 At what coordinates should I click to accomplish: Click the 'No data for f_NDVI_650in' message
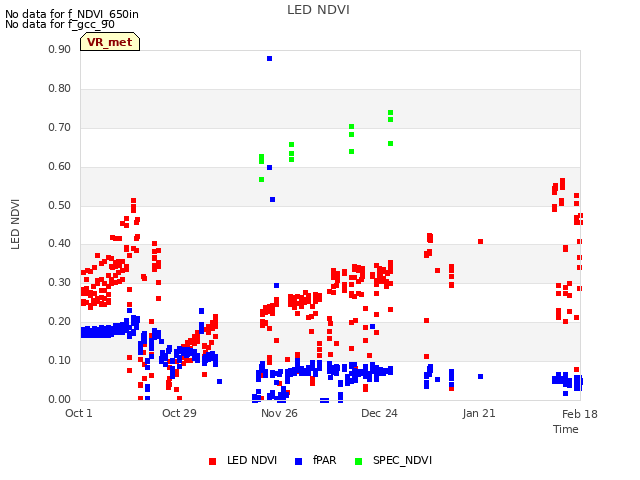[72, 14]
